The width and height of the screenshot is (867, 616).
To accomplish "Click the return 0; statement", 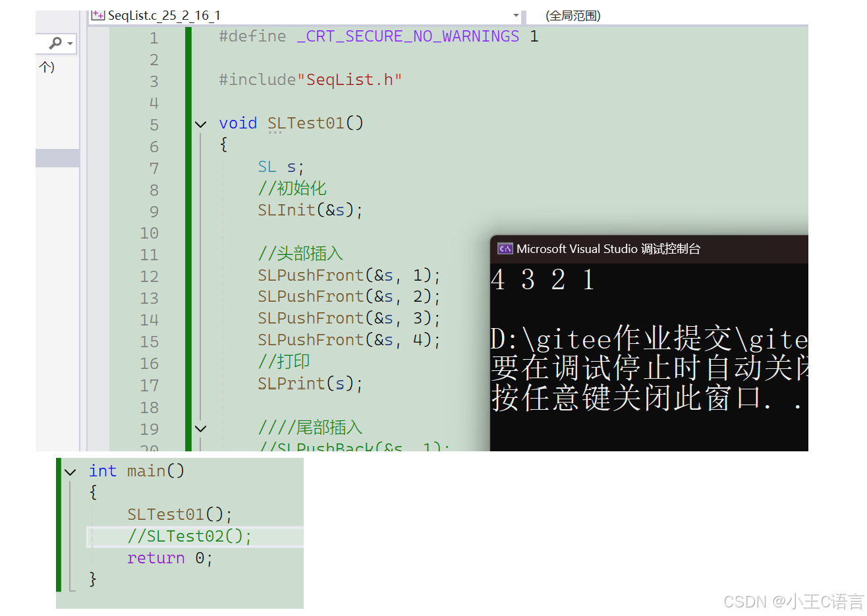I will pos(170,558).
